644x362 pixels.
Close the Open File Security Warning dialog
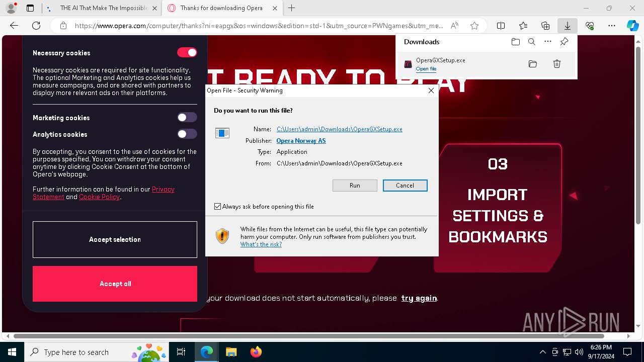click(431, 90)
